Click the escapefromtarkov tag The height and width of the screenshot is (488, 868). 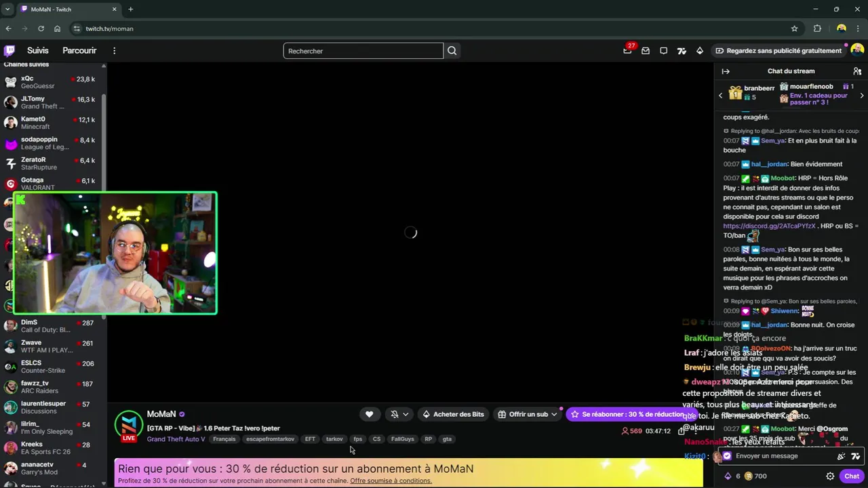click(270, 439)
